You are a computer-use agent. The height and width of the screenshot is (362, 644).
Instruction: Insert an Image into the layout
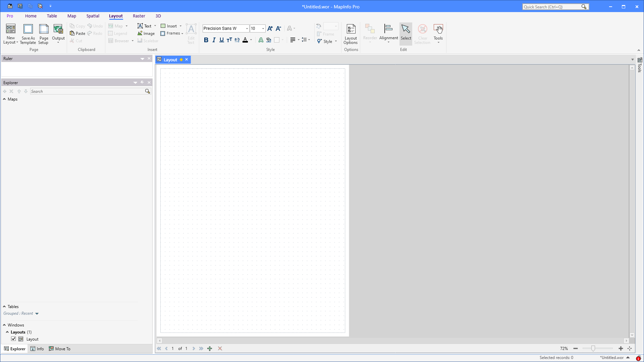[146, 33]
